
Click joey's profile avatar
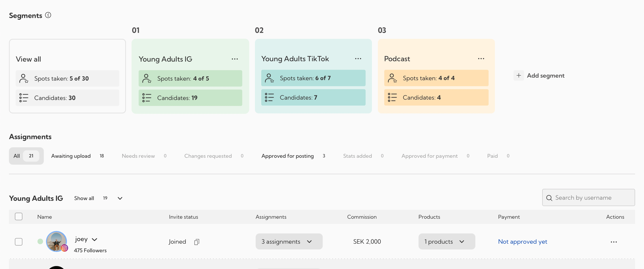[x=56, y=241]
